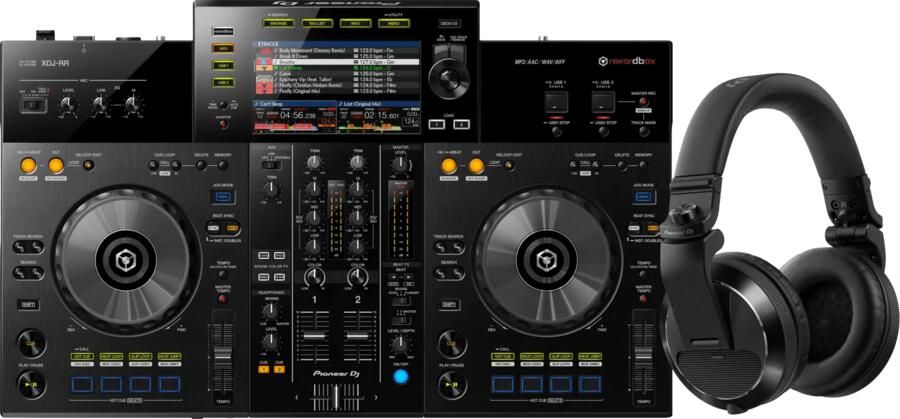Toggle BEAT SYNC on the left deck
Viewport: 900px width, 419px height.
(x=214, y=228)
